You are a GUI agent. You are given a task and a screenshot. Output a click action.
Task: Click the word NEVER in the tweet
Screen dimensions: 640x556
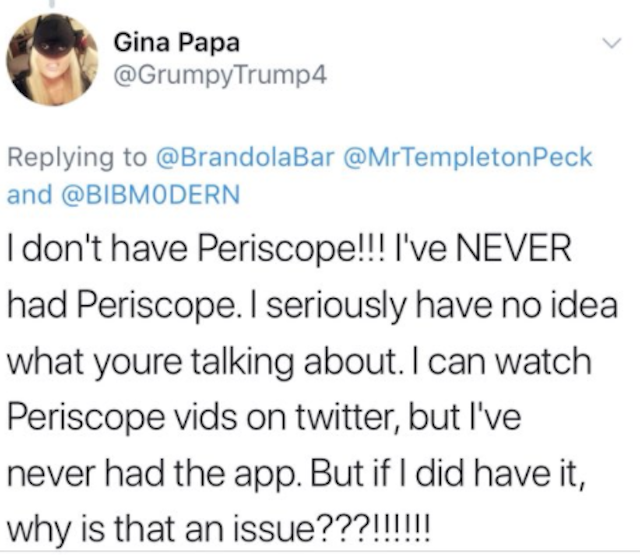(x=513, y=249)
